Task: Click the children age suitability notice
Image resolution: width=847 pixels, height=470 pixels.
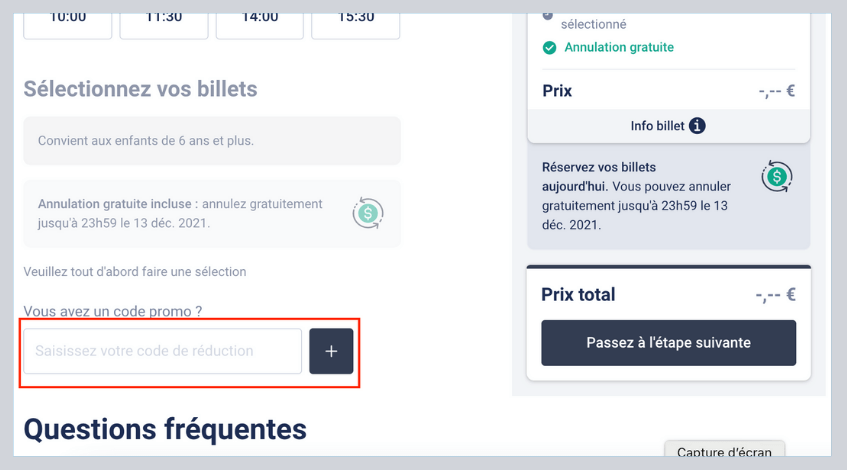Action: 146,141
